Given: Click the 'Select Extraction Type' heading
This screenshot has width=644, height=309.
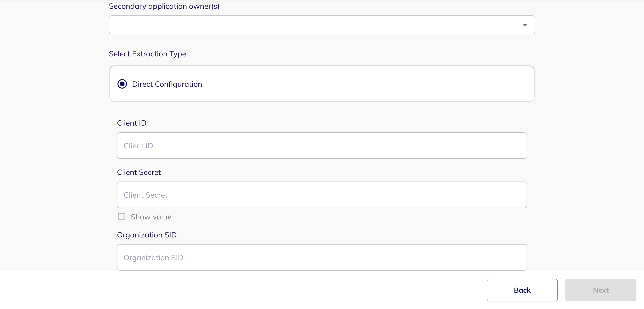Looking at the screenshot, I should (147, 54).
